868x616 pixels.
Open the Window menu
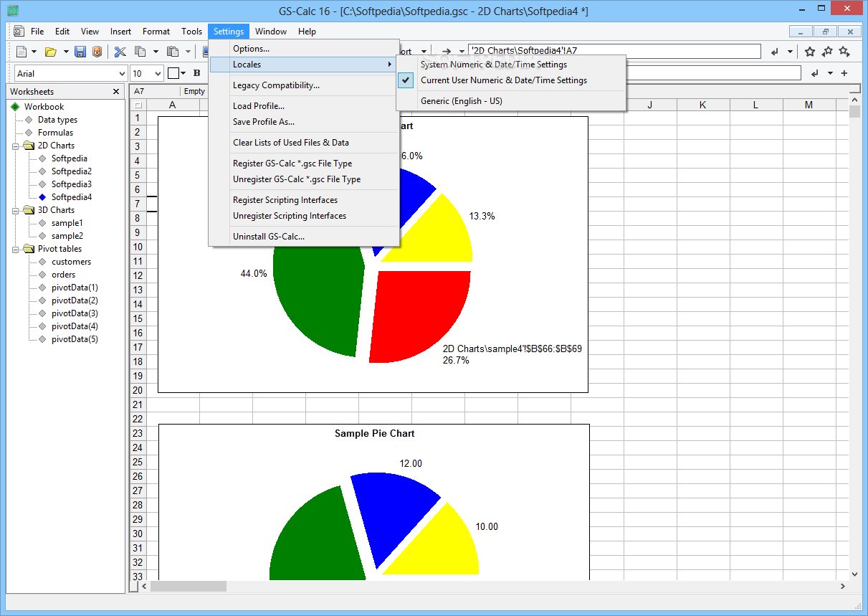(x=271, y=32)
